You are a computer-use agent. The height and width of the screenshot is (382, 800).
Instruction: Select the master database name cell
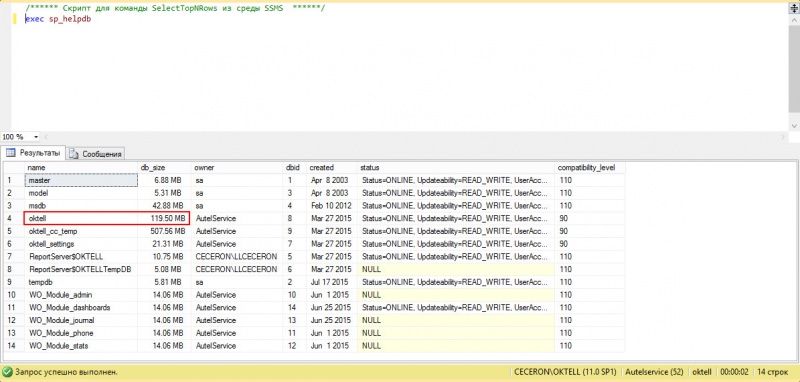81,180
